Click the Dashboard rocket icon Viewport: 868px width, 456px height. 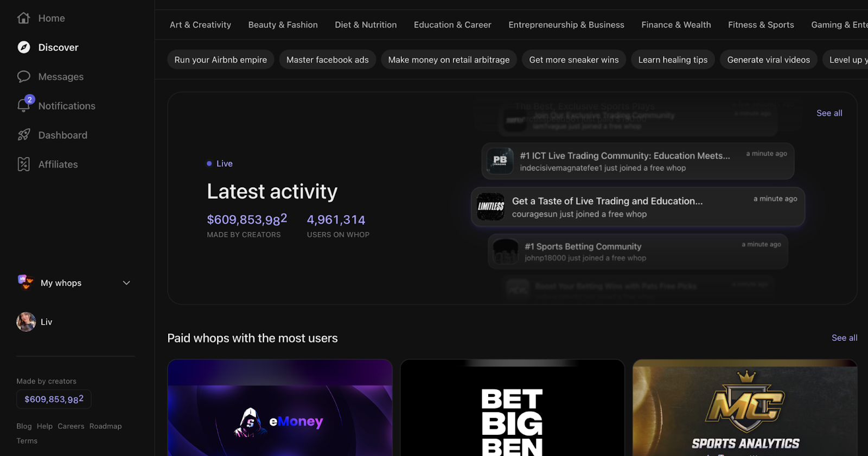point(23,135)
